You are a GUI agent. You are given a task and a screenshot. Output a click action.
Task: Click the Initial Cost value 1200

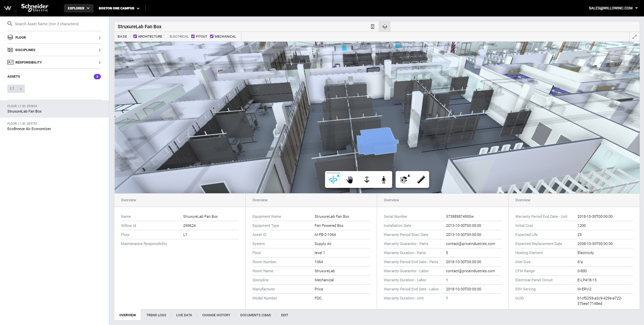coord(581,226)
